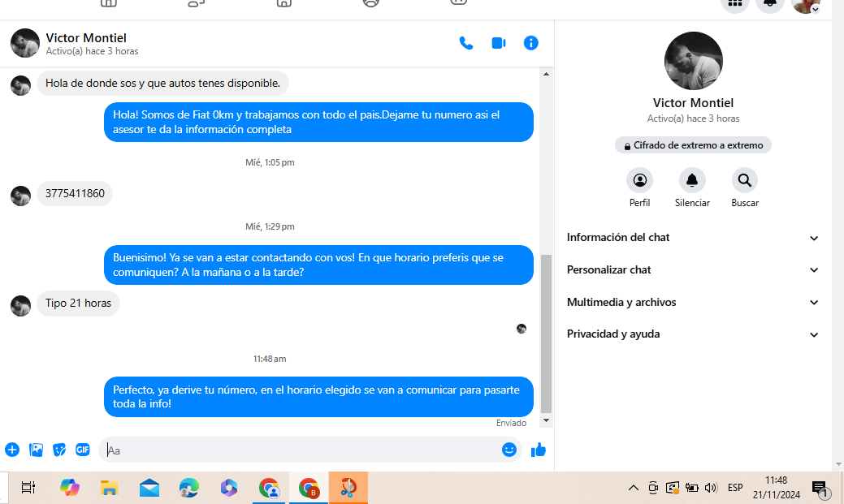Click Cifrado de extremo a extremo badge
This screenshot has height=504, width=844.
pos(693,145)
